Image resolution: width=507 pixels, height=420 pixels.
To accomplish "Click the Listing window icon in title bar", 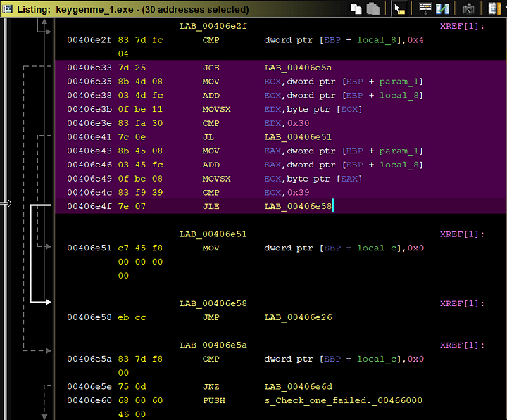I will coord(7,8).
